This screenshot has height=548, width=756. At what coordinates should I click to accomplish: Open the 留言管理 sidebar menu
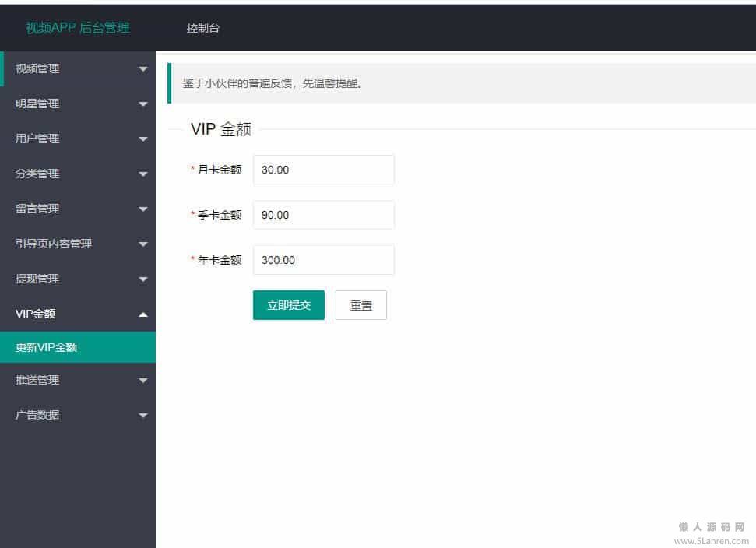click(x=78, y=209)
